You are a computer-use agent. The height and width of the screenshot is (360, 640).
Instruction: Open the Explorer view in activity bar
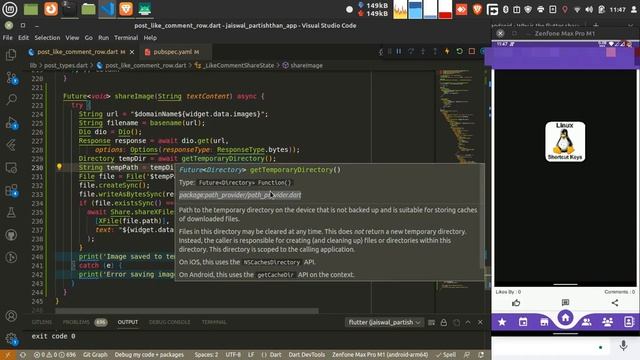coord(11,55)
